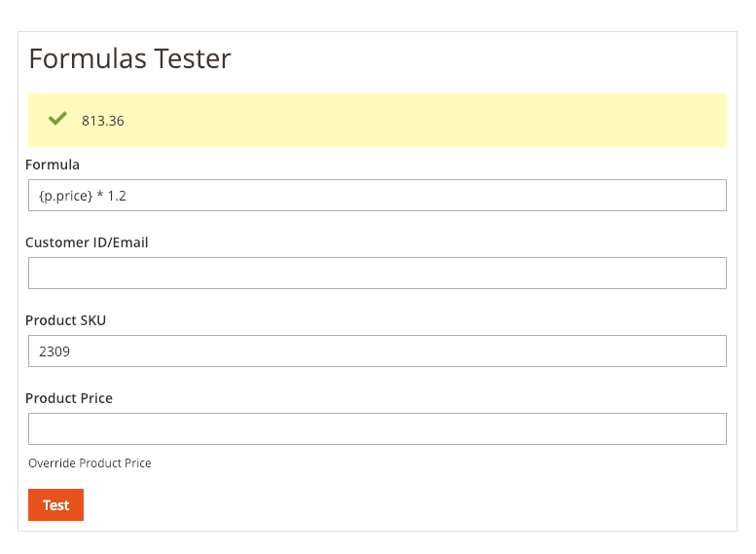Click the green success checkmark icon

point(57,118)
